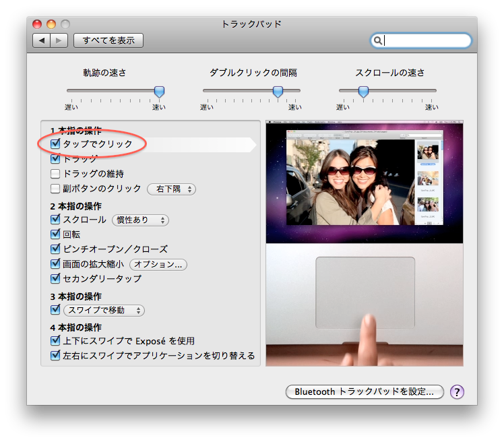Toggle the タップでクリック checkbox
Viewport: 504px width, 442px height.
click(56, 144)
